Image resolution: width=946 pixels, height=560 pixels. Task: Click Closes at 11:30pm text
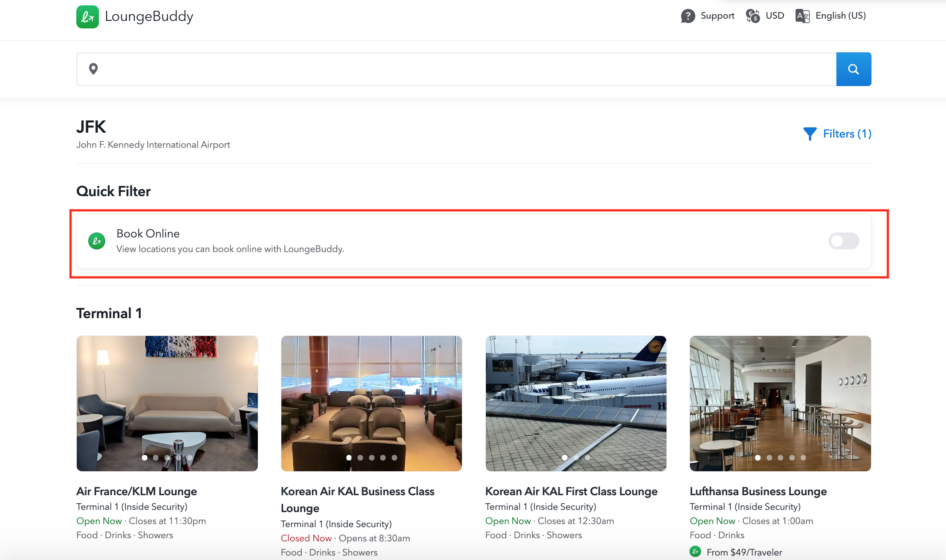click(167, 521)
